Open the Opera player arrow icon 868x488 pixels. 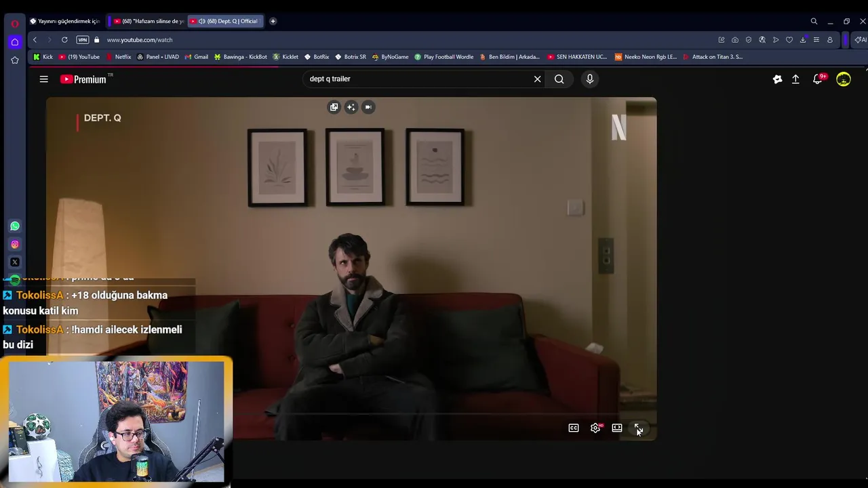pyautogui.click(x=776, y=40)
